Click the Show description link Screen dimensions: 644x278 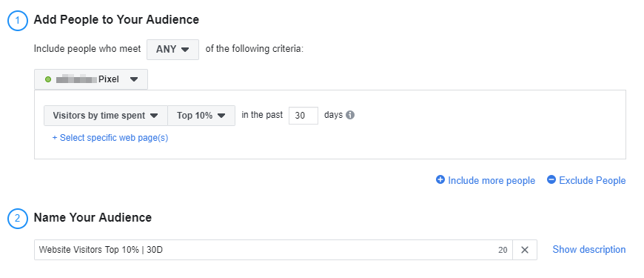[589, 250]
